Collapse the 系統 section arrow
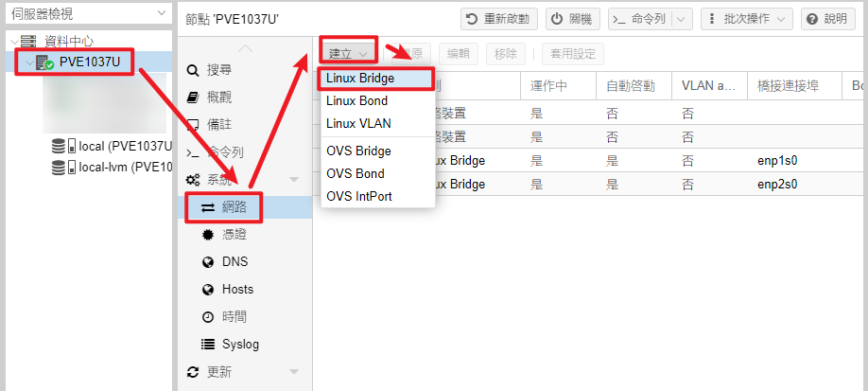This screenshot has height=391, width=868. tap(293, 180)
